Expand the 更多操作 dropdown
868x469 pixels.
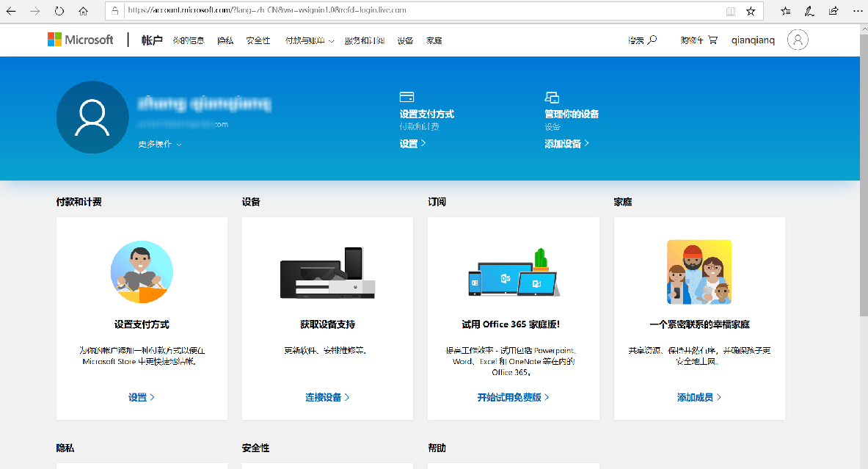(160, 144)
